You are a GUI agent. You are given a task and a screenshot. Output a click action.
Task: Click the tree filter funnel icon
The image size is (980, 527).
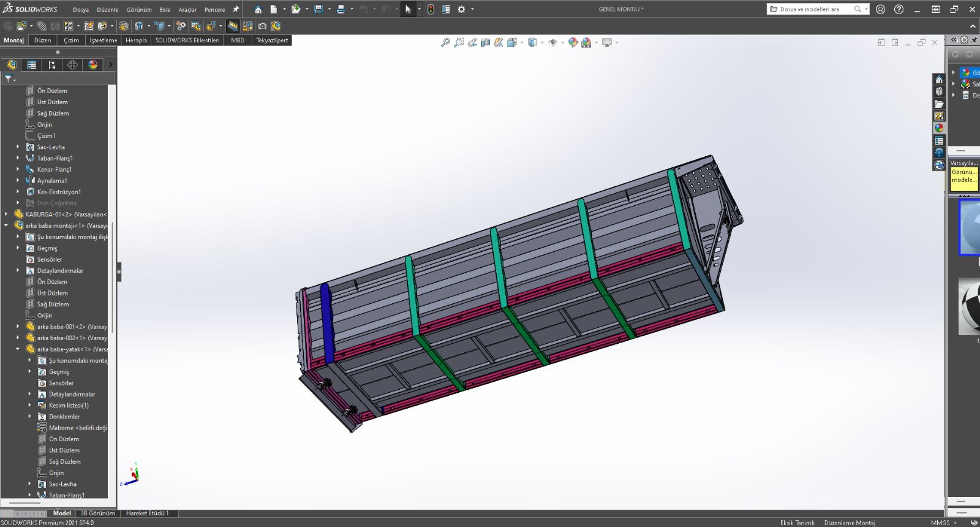pyautogui.click(x=9, y=78)
